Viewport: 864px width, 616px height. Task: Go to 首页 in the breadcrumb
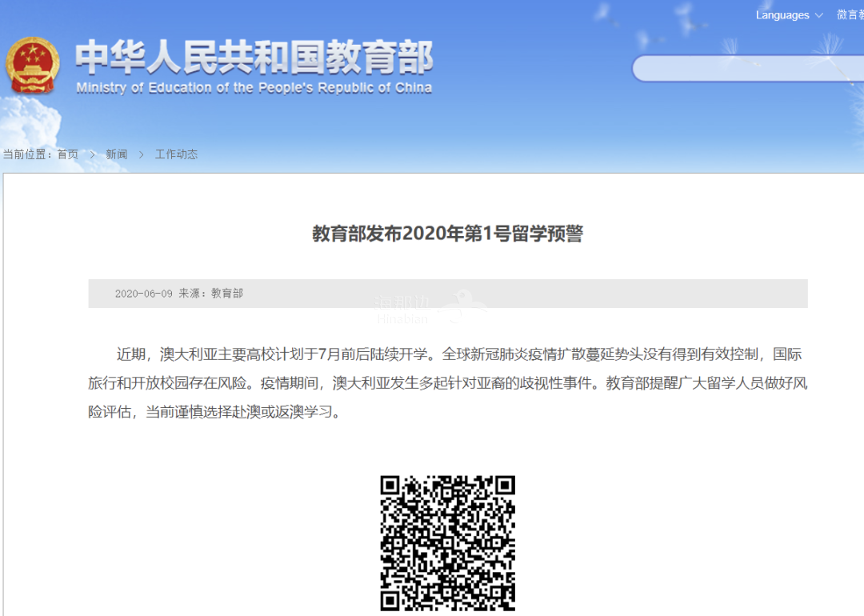[x=68, y=154]
